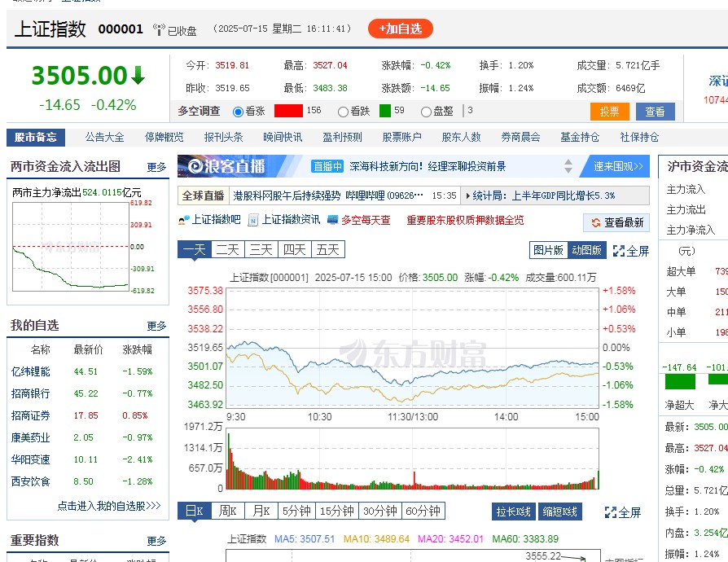Open 招商银行 stock link
This screenshot has width=728, height=562.
(x=31, y=394)
